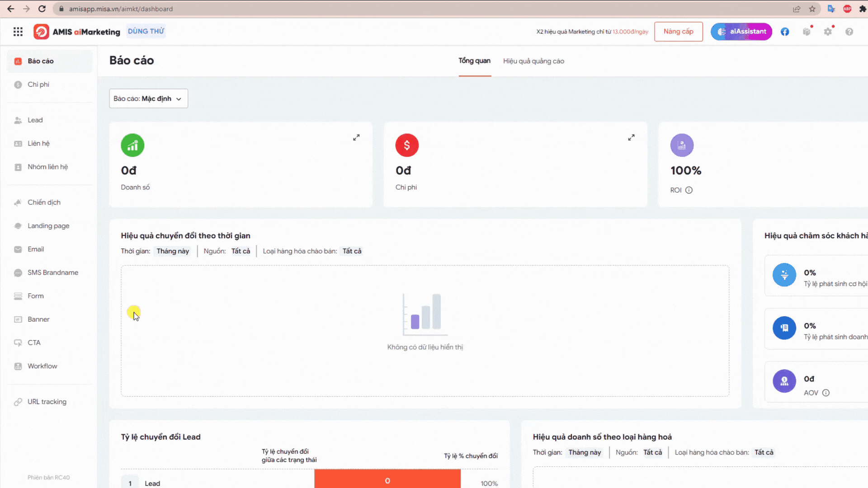
Task: Open the Facebook connection icon
Action: tap(785, 32)
